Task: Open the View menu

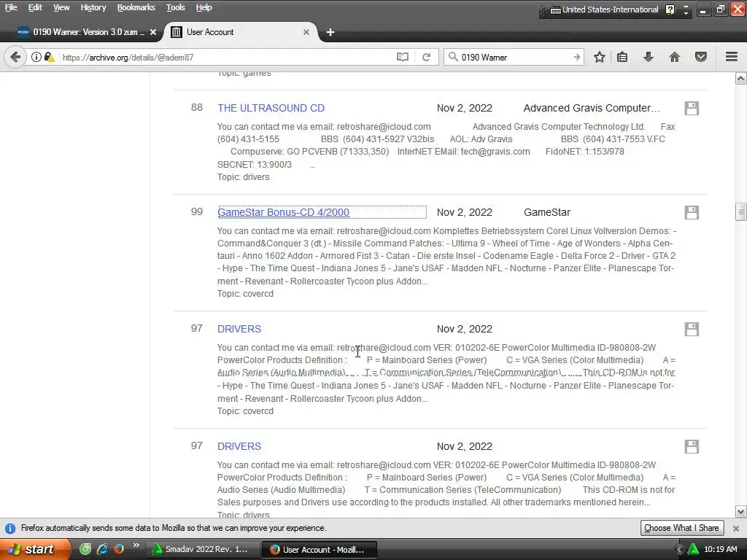Action: pos(61,7)
